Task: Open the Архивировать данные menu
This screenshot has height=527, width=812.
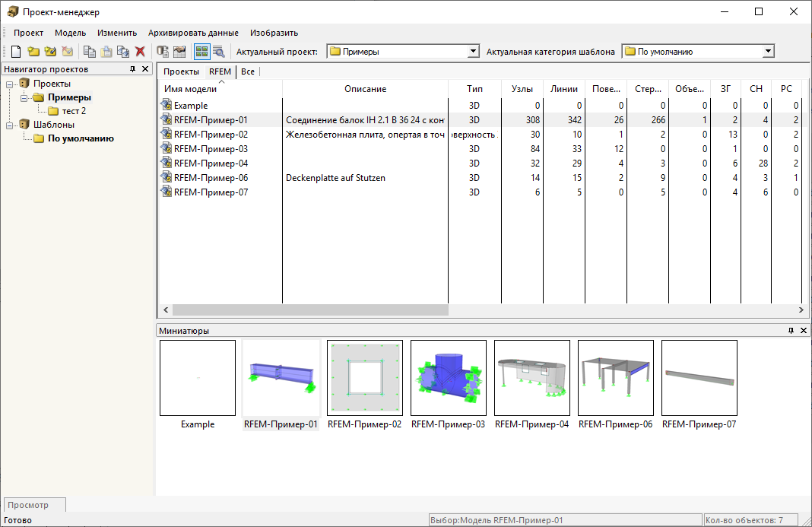Action: (193, 33)
